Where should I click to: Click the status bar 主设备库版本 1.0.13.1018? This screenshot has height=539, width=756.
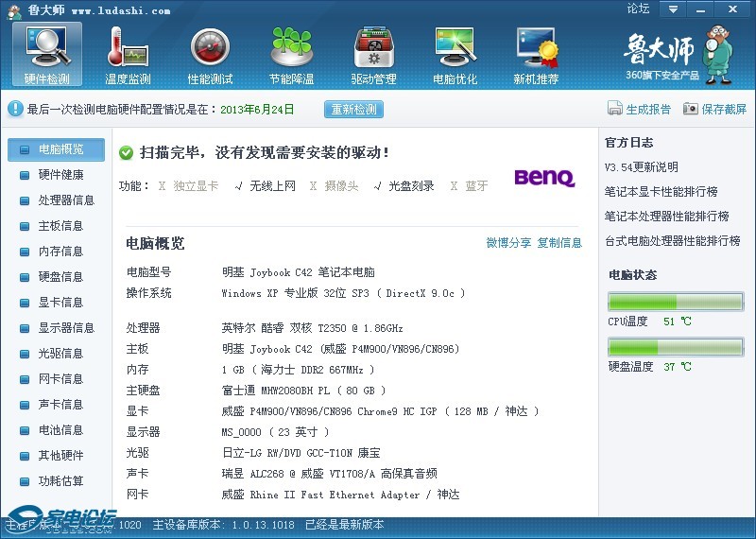pyautogui.click(x=224, y=525)
